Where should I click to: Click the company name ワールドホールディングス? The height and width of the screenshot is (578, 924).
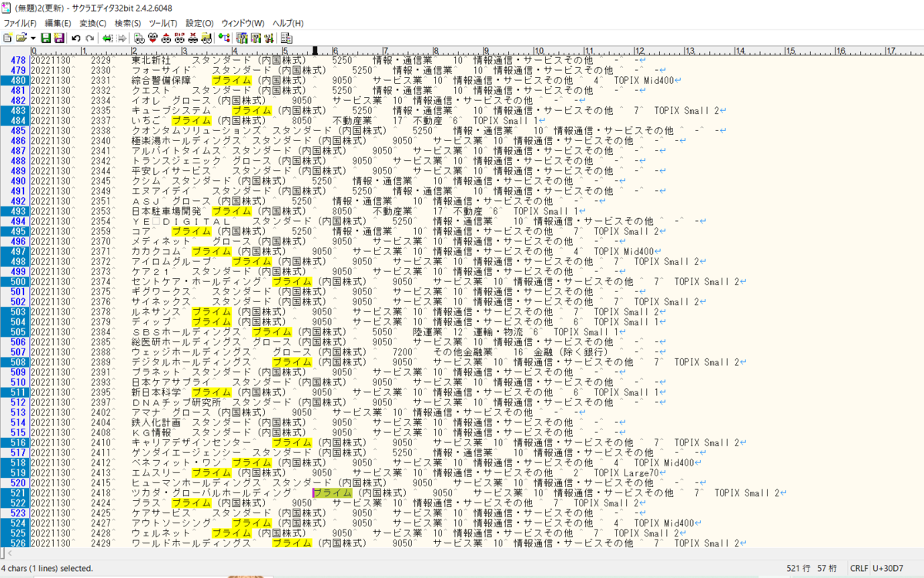click(x=191, y=543)
